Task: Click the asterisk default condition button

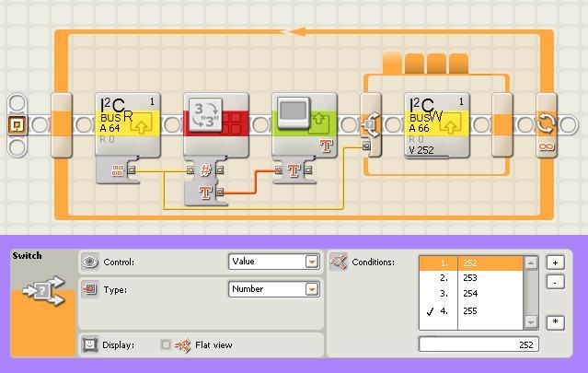Action: (x=555, y=322)
